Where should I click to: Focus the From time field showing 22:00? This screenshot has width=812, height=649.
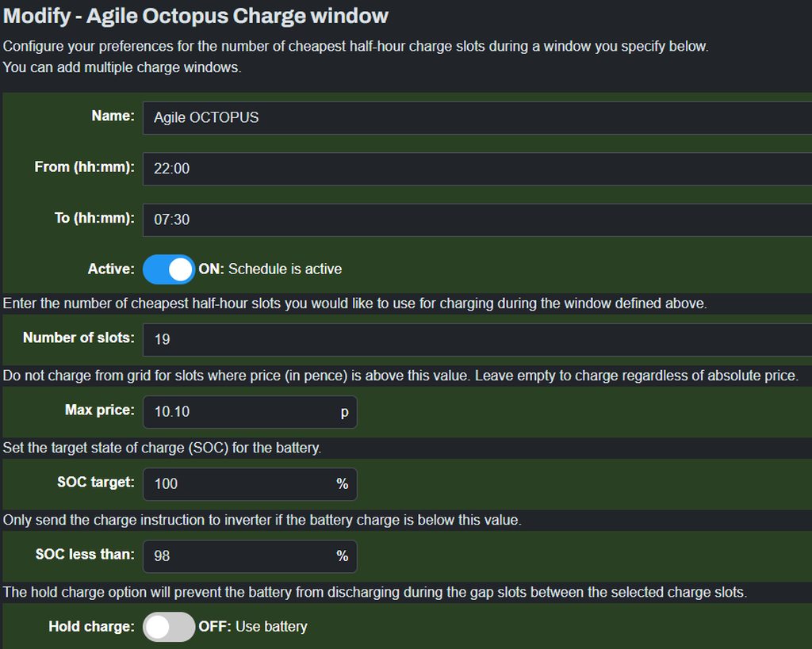click(476, 169)
